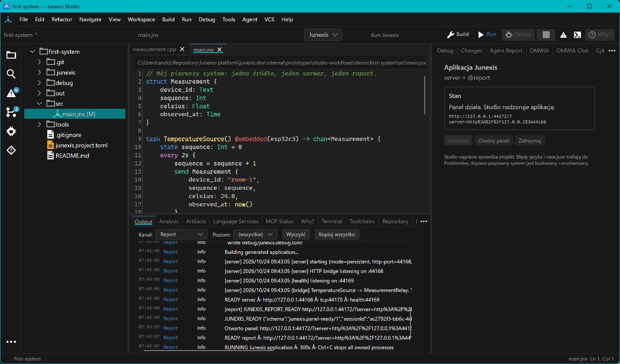Screen dimensions: 620x364
Task: Click the Build wrench button in toolbar
Action: tap(458, 35)
